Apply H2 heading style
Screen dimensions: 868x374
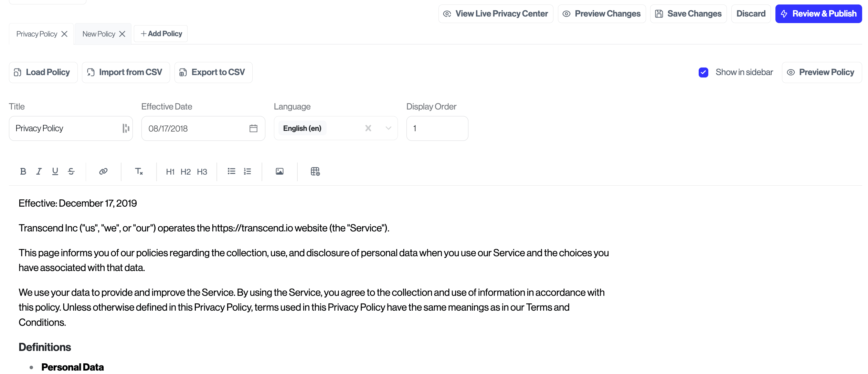(x=186, y=172)
